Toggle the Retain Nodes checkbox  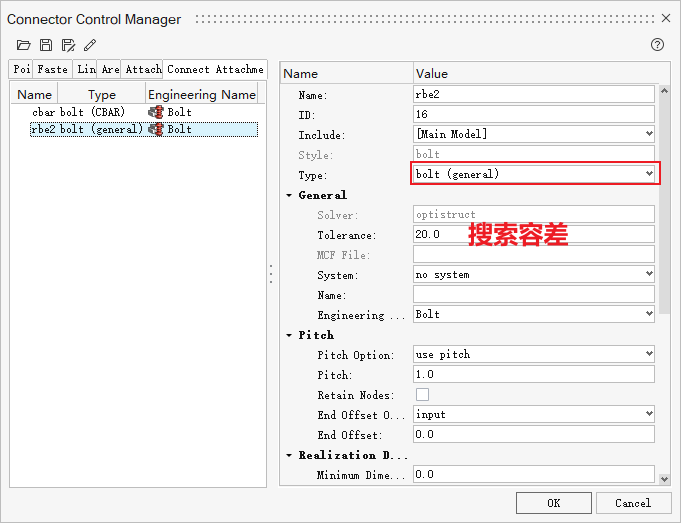pos(422,394)
